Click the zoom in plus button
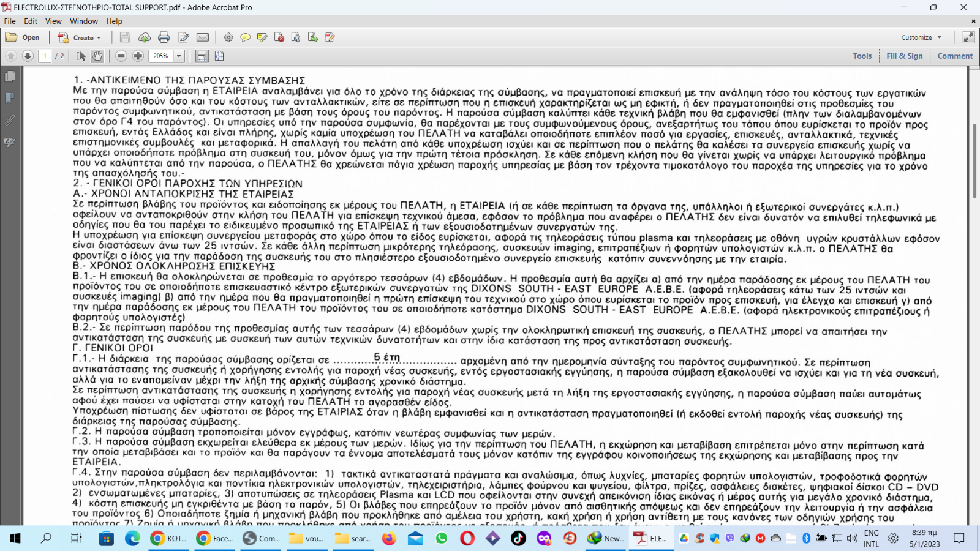 (x=138, y=56)
